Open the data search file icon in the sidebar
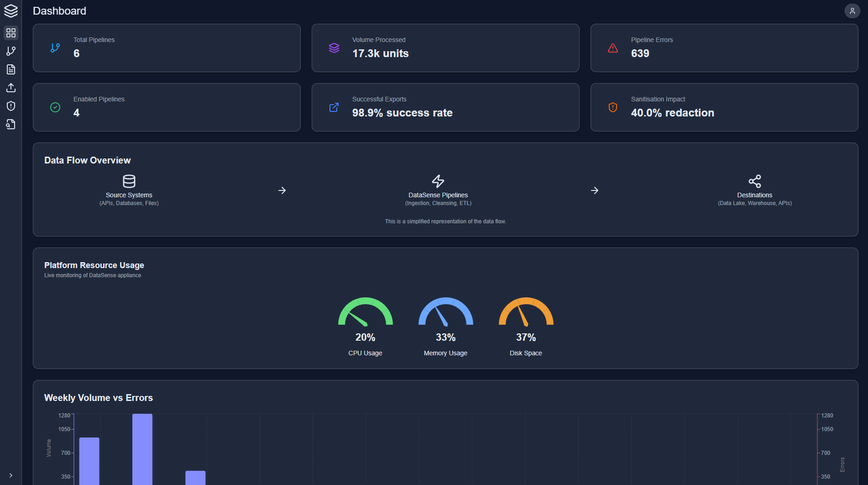Image resolution: width=868 pixels, height=485 pixels. click(11, 124)
